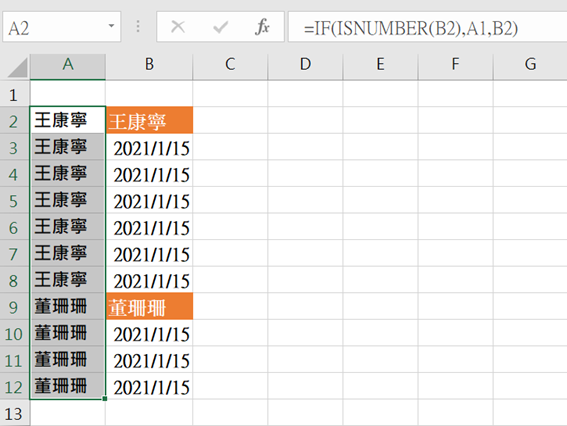Select row 10 header

[14, 333]
